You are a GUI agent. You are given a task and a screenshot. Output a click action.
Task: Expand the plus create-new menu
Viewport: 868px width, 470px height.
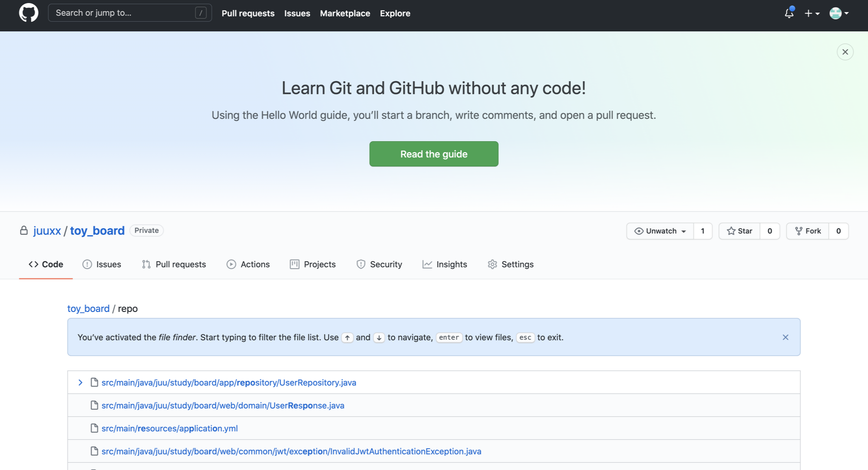[x=812, y=13]
